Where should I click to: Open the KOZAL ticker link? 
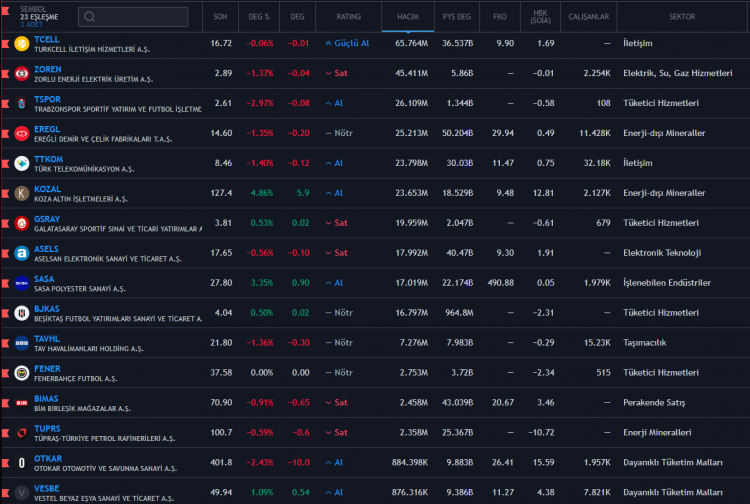point(47,189)
